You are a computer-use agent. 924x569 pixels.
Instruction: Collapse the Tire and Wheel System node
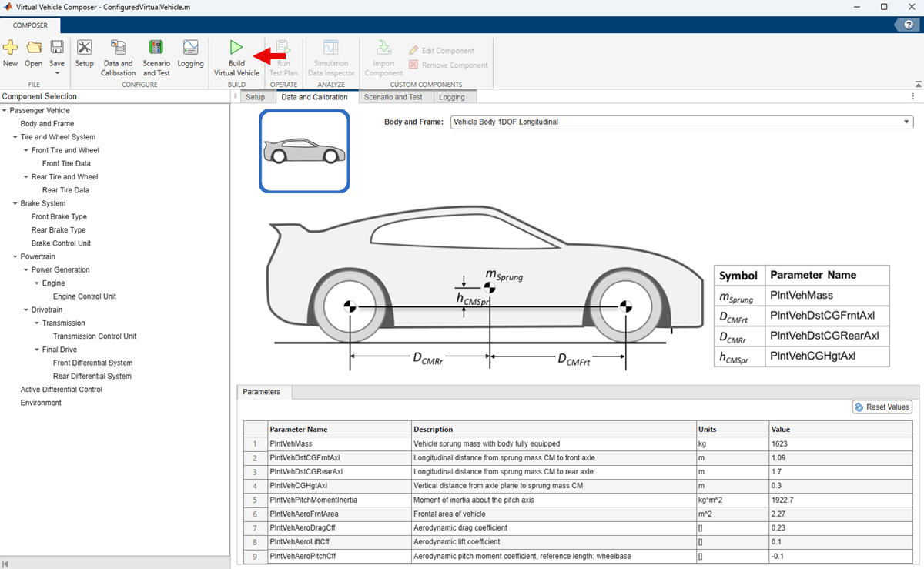15,137
